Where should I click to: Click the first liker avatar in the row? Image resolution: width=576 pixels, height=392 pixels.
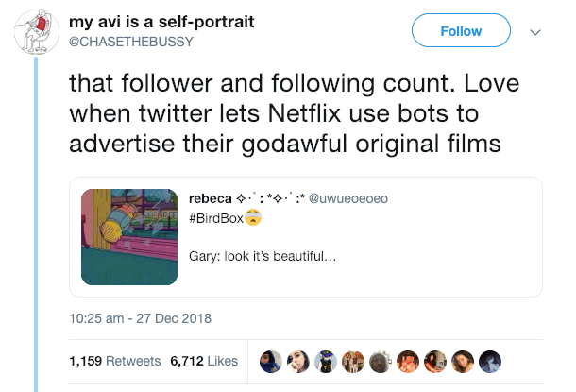tap(271, 361)
